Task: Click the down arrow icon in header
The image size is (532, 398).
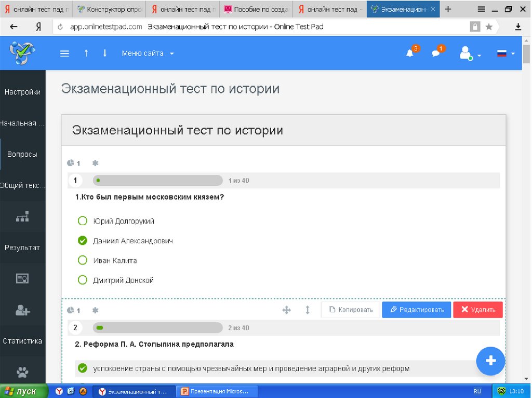Action: pyautogui.click(x=104, y=53)
